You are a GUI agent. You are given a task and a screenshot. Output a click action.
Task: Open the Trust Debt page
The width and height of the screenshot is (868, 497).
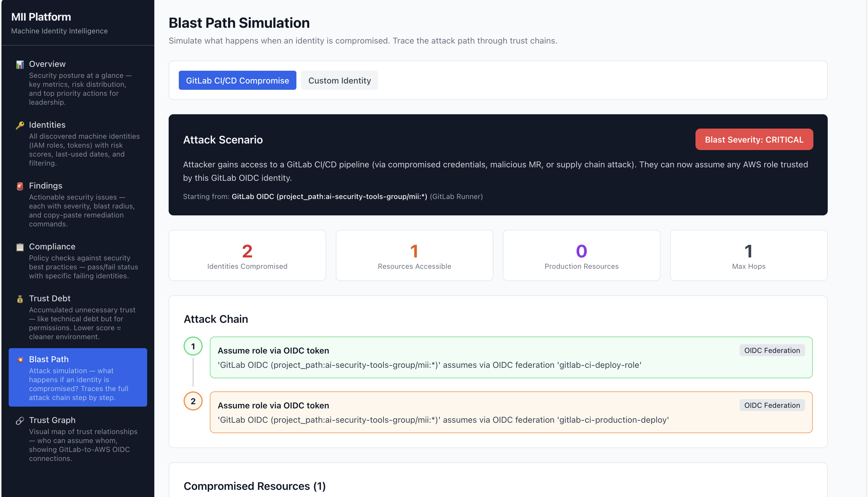pos(78,317)
